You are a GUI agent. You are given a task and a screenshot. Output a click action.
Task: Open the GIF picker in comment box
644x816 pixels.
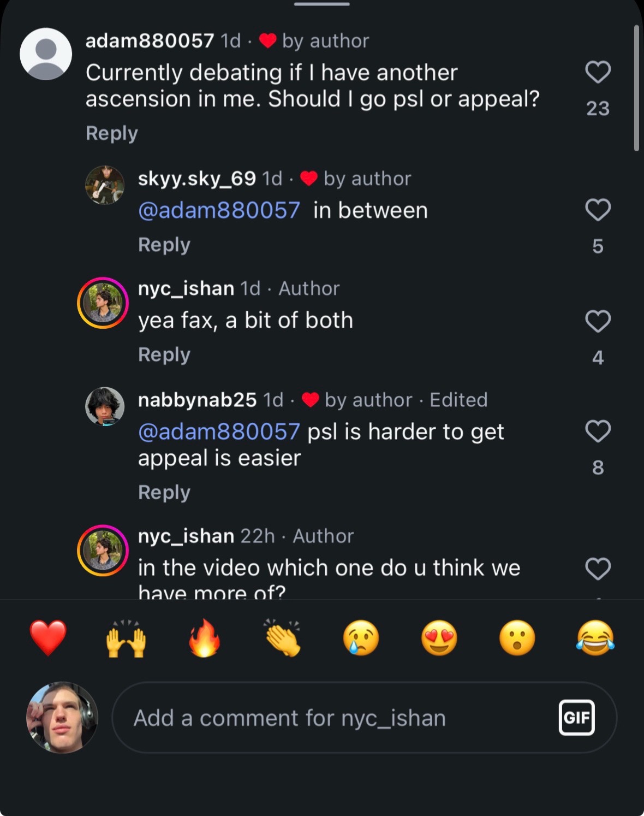point(577,717)
